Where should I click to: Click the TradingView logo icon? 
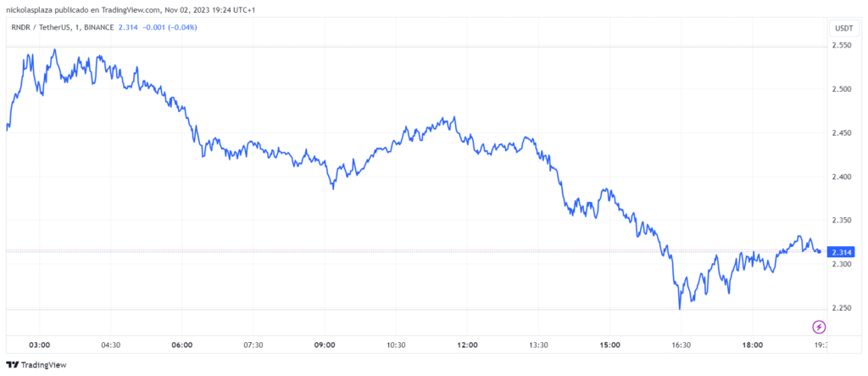pos(11,365)
